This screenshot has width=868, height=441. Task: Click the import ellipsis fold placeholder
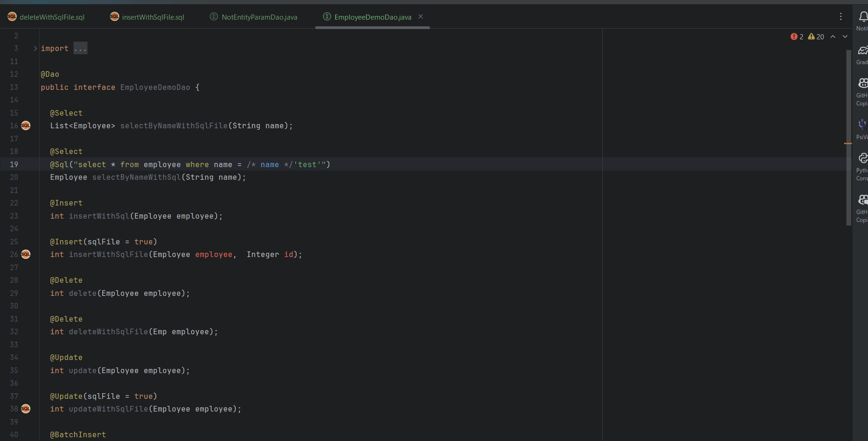pyautogui.click(x=80, y=48)
